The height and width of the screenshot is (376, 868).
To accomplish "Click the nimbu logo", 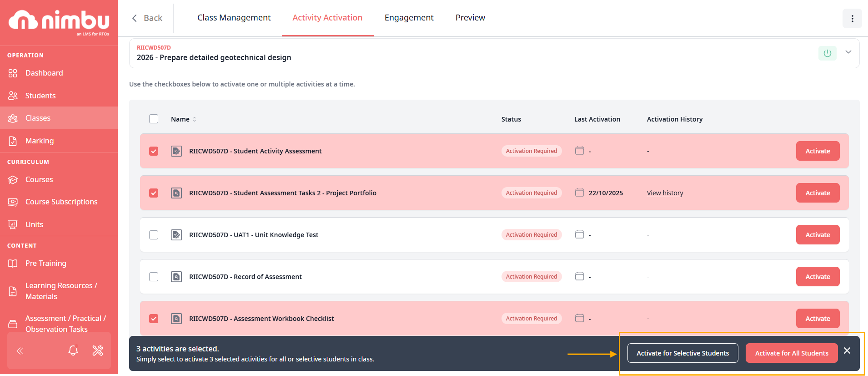I will pos(59,21).
